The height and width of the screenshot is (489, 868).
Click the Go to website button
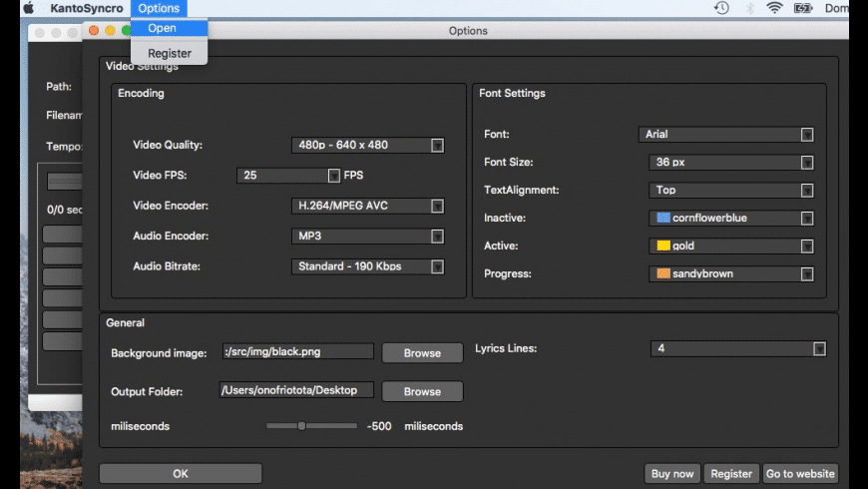(800, 473)
